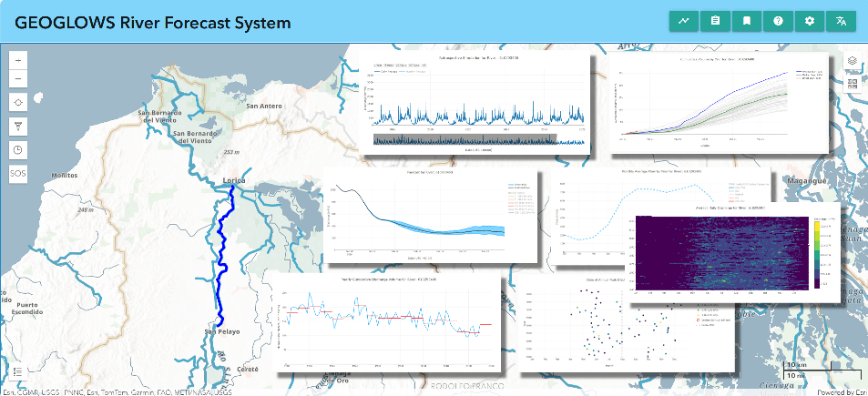Open the bookmark button in header
This screenshot has width=868, height=396.
(x=746, y=21)
